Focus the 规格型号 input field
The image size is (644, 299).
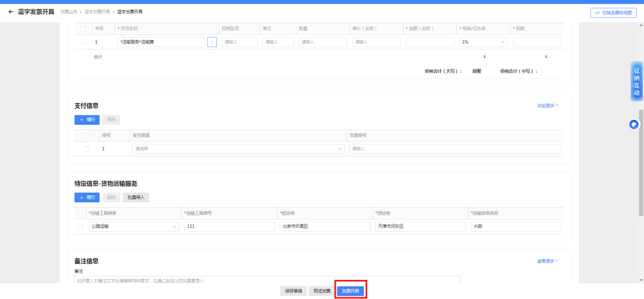click(x=240, y=42)
